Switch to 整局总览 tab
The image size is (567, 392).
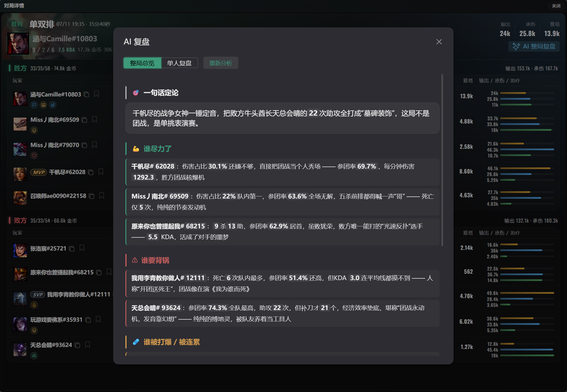[x=142, y=63]
